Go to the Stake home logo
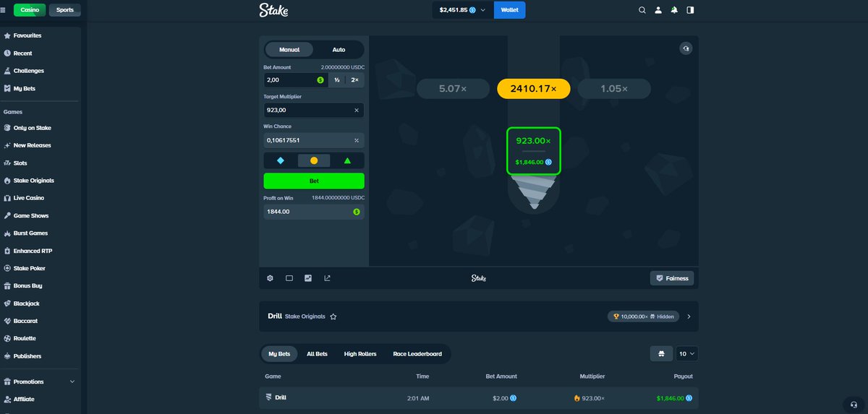Viewport: 868px width, 414px height. tap(274, 10)
